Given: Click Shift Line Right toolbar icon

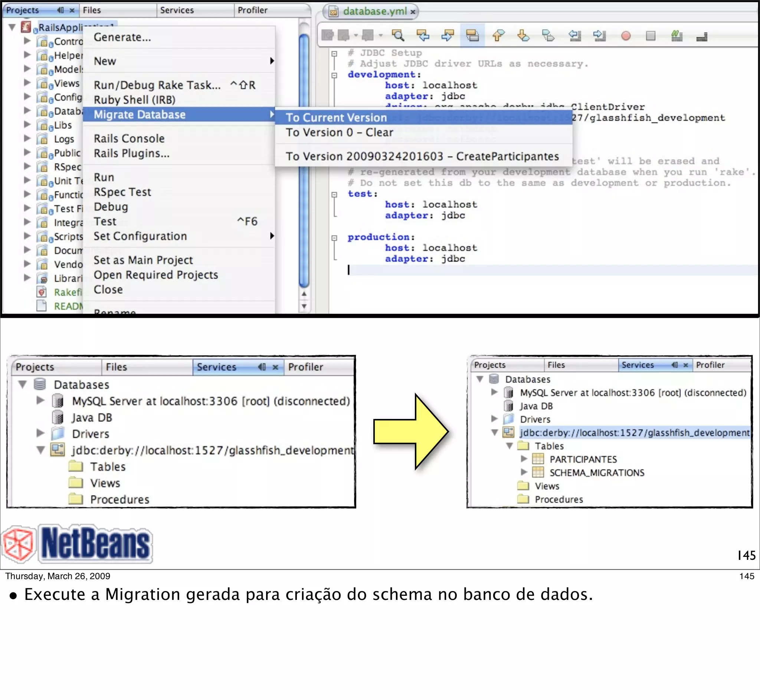Looking at the screenshot, I should (x=600, y=36).
